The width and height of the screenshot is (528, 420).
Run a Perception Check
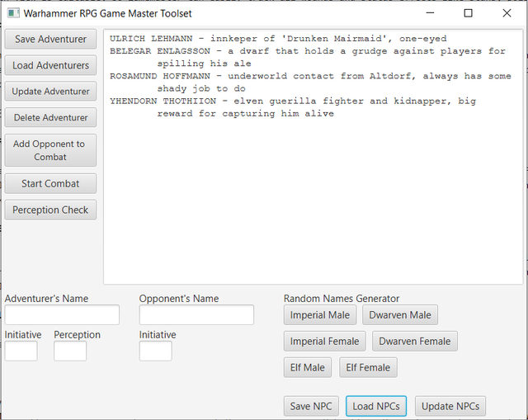point(50,210)
